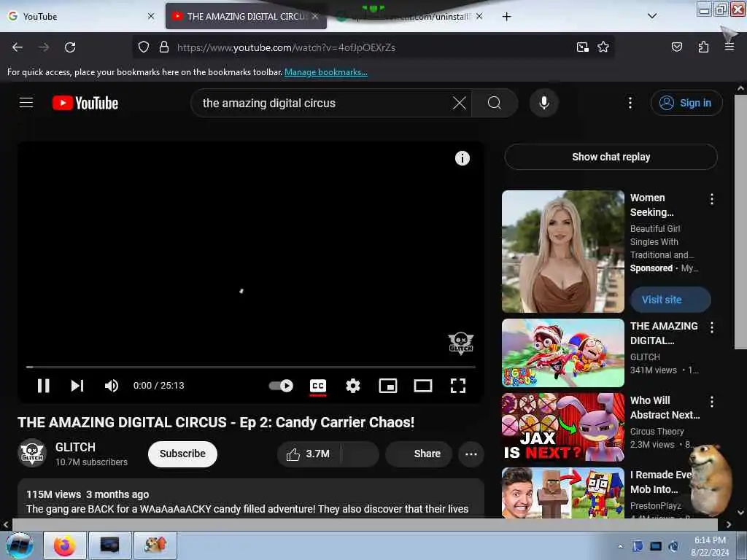Viewport: 747px width, 560px height.
Task: Bookmark this page with star
Action: click(x=603, y=47)
